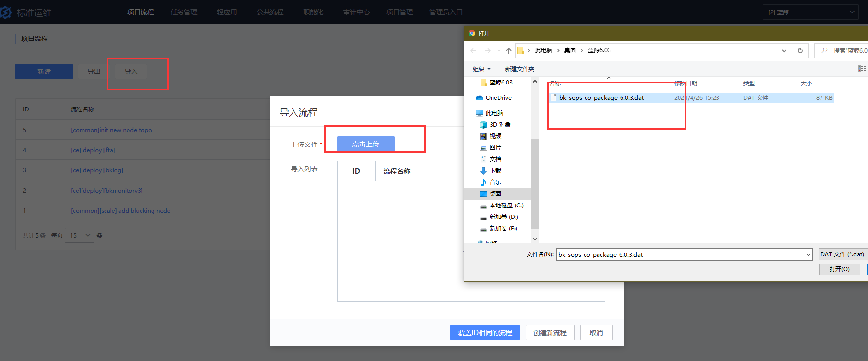Click the sidebar scrollbar down arrow
Screen dimensions: 868x361
point(535,239)
